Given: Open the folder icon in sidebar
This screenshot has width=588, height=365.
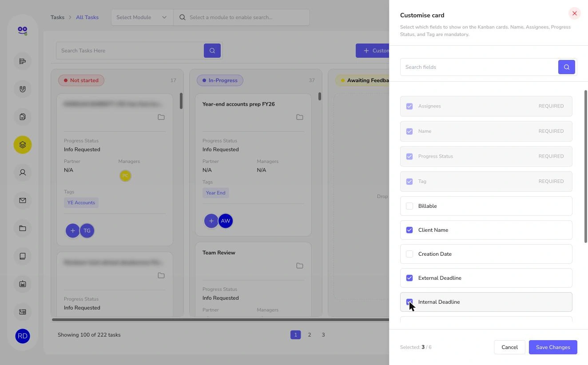Looking at the screenshot, I should (x=23, y=228).
